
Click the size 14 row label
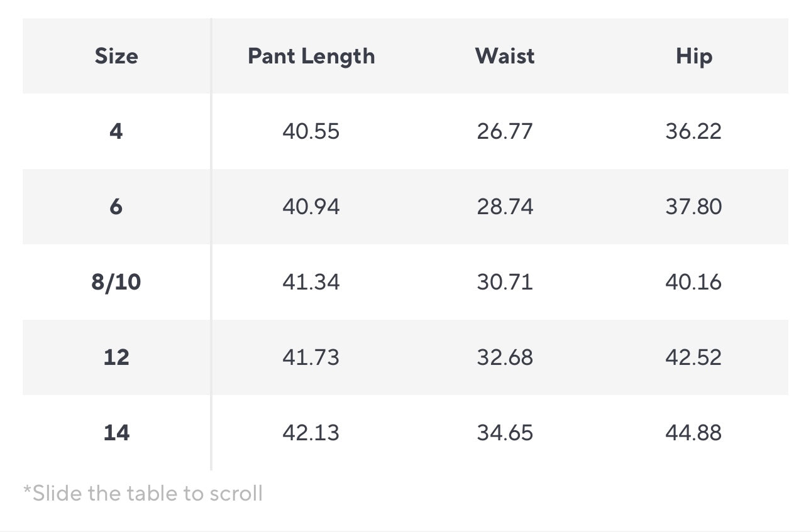click(x=116, y=433)
